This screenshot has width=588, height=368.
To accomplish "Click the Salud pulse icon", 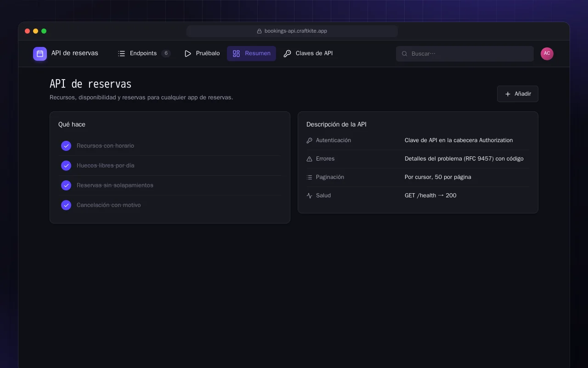I will tap(309, 195).
